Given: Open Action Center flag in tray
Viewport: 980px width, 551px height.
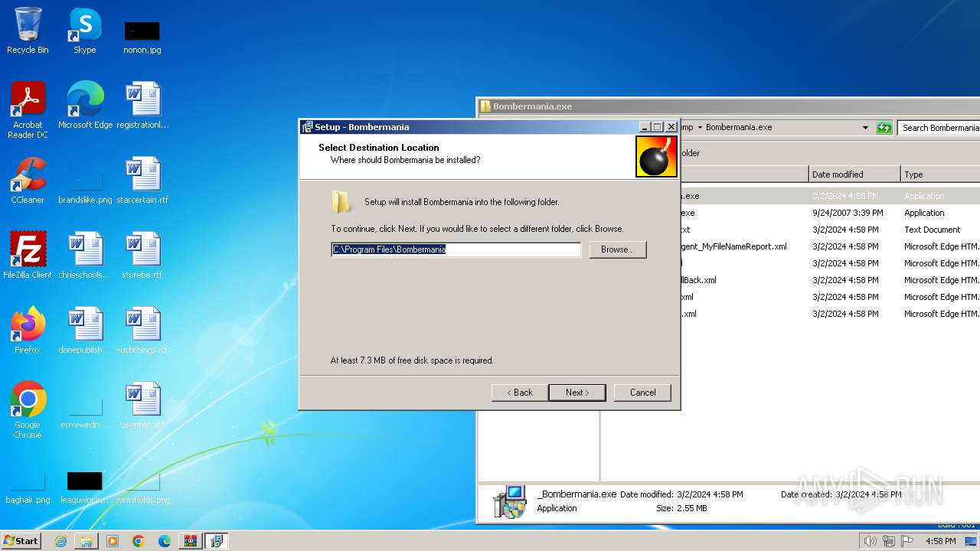Looking at the screenshot, I should (x=907, y=541).
